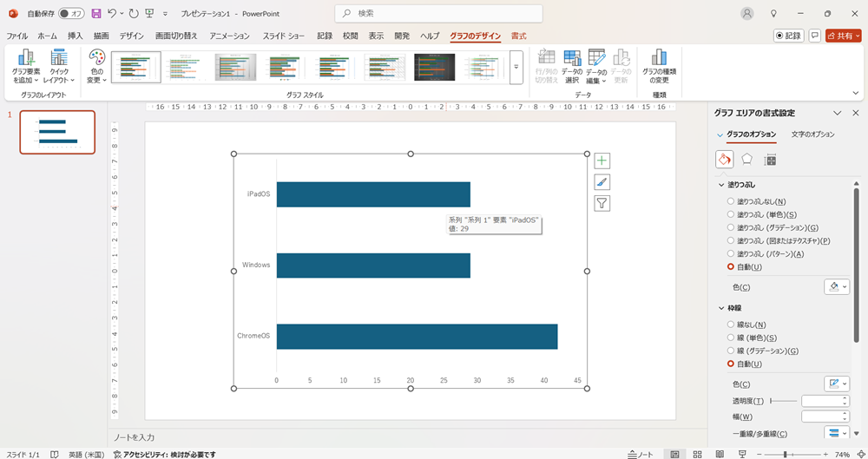Screen dimensions: 868x459
Task: Open border 色(C) color picker
Action: pyautogui.click(x=836, y=384)
